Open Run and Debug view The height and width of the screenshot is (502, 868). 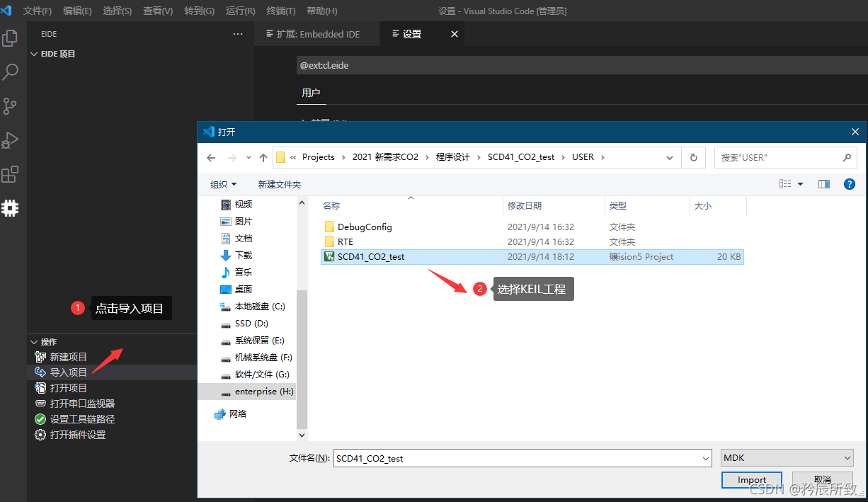pyautogui.click(x=11, y=140)
